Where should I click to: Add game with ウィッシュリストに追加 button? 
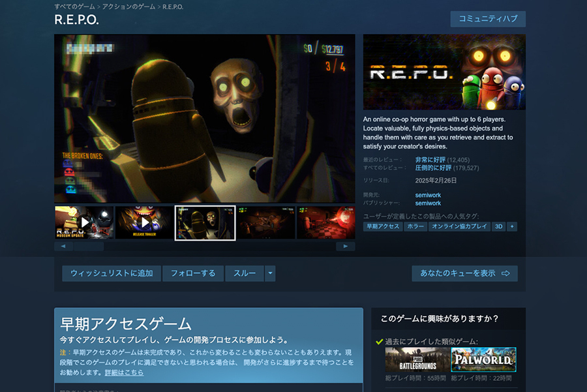(x=112, y=273)
